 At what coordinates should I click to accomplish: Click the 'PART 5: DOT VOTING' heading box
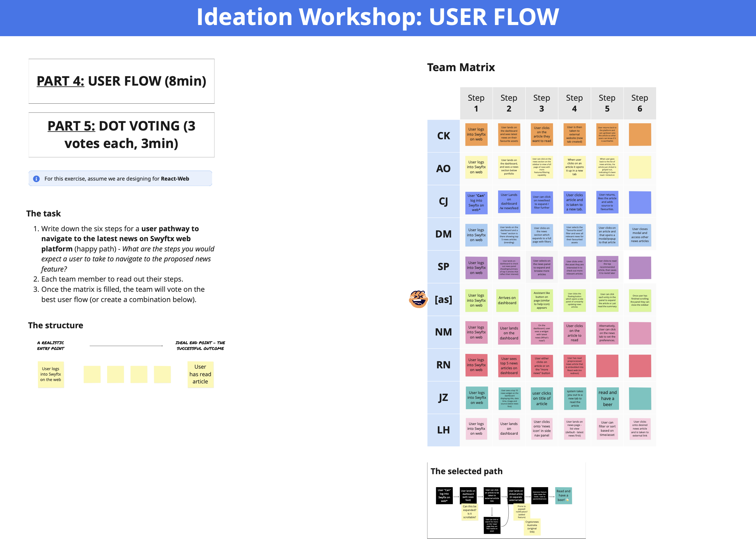121,134
